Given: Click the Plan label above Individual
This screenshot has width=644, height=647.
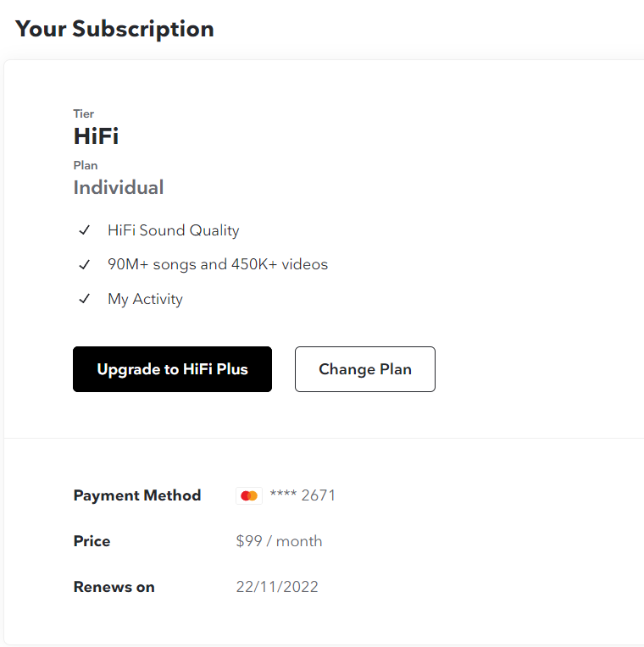Looking at the screenshot, I should (86, 165).
